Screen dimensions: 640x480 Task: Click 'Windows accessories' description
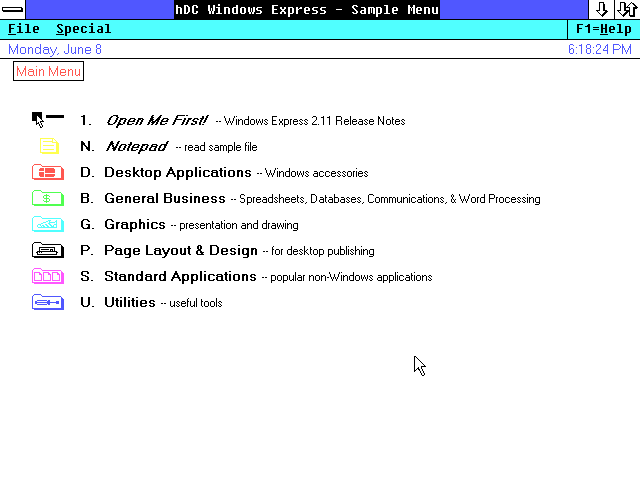pos(316,173)
